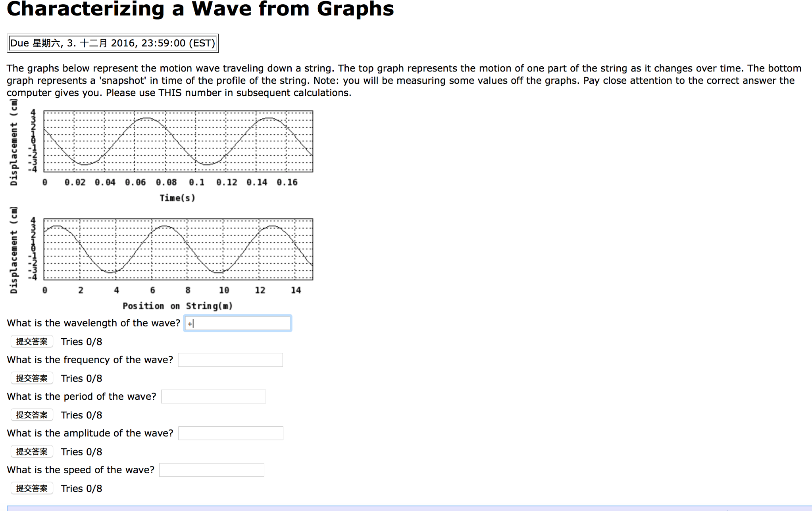Click the amplitude answer input field
Screen dimensions: 812x511
tap(230, 433)
